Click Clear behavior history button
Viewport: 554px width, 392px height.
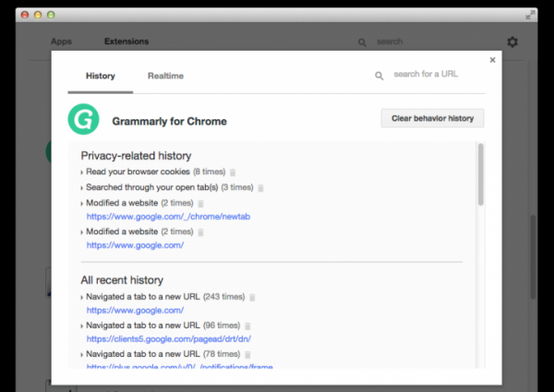[x=432, y=118]
